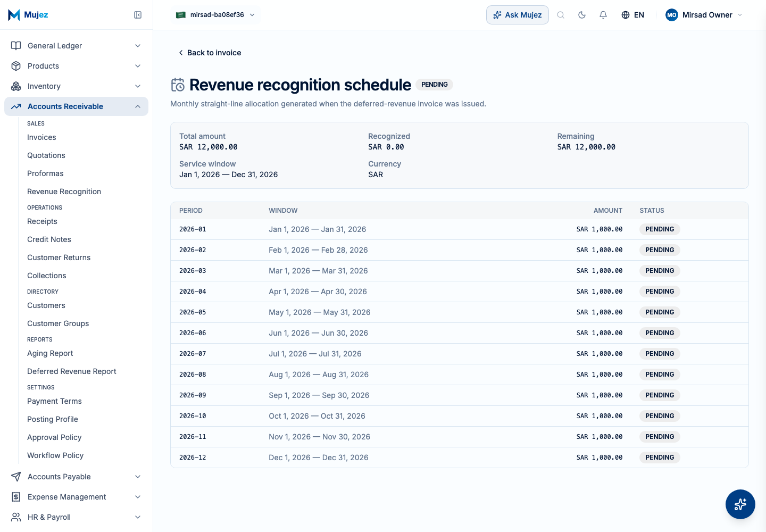Viewport: 766px width, 532px height.
Task: Click Aug 1, 2026 — Aug 31, 2026 window
Action: (x=319, y=375)
